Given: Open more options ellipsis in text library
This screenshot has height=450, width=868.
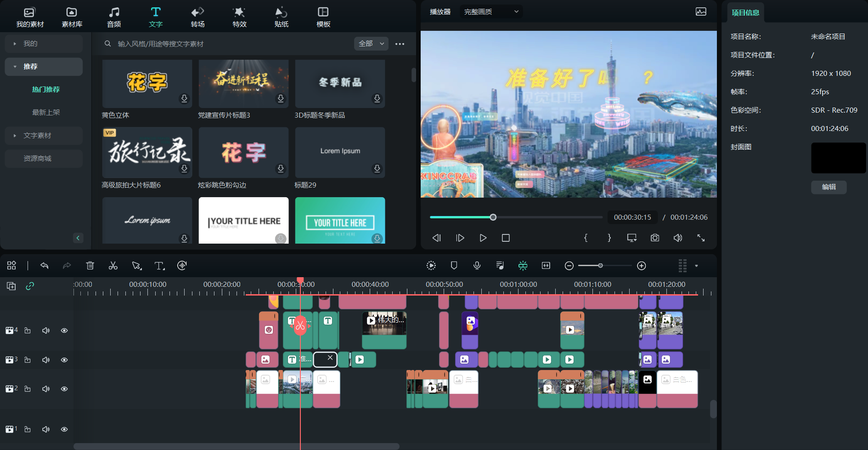Looking at the screenshot, I should point(400,44).
